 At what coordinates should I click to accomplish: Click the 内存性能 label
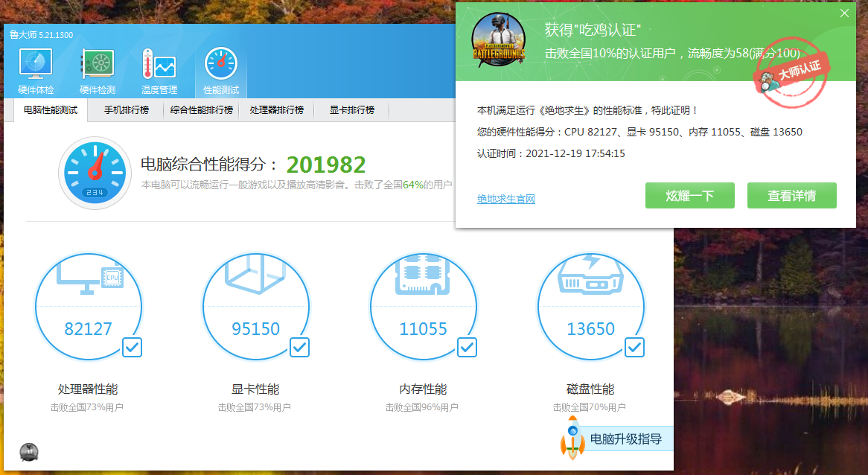tap(423, 389)
